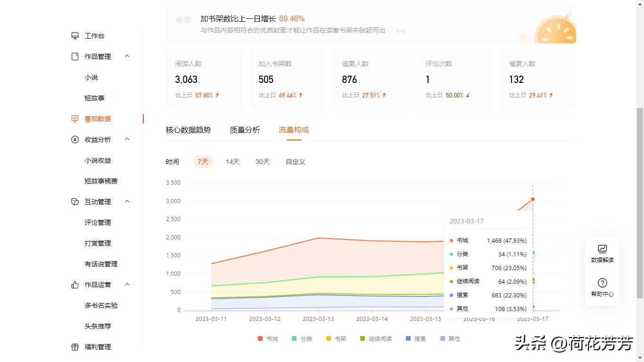Image resolution: width=644 pixels, height=362 pixels.
Task: Click the 作品运营 operations thumbs-up icon
Action: pos(74,284)
